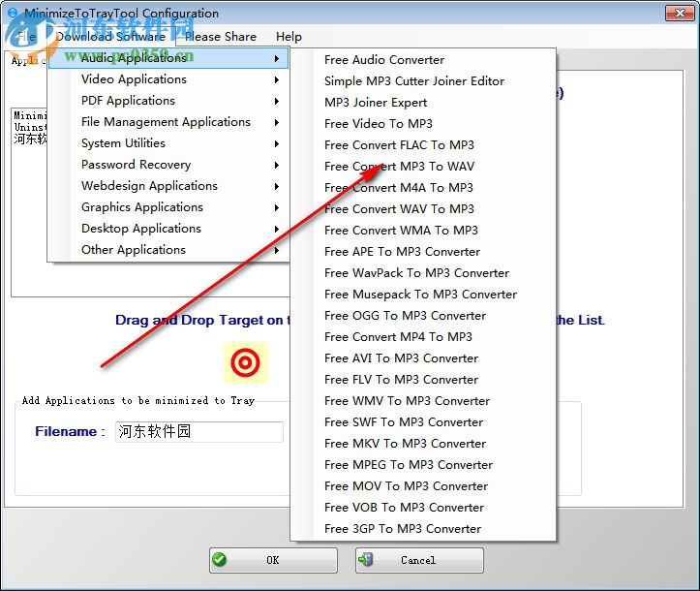The width and height of the screenshot is (700, 591).
Task: Choose Free Musepack To MP3 Converter
Action: click(x=423, y=295)
